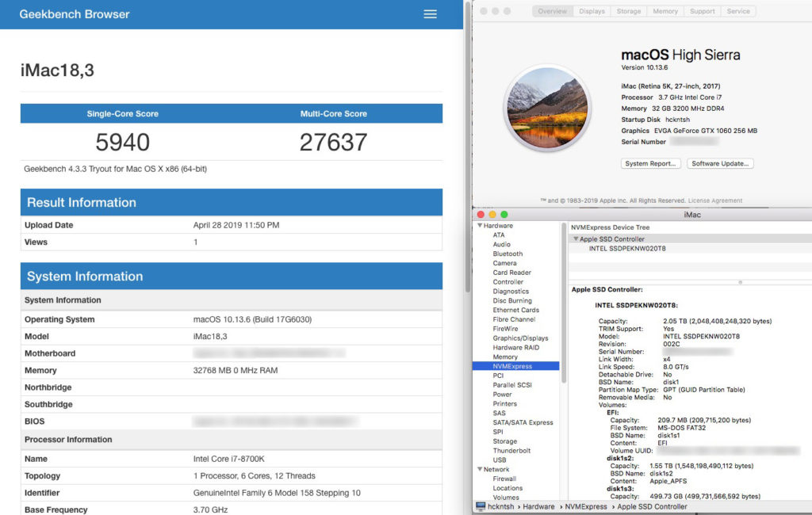The image size is (812, 515).
Task: Select Fibre Channel in the sidebar
Action: point(514,319)
